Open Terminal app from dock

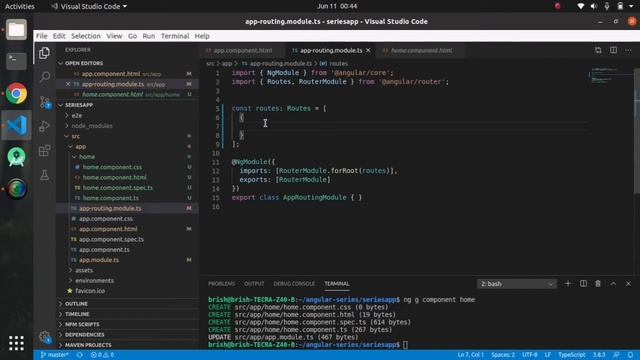(16, 61)
